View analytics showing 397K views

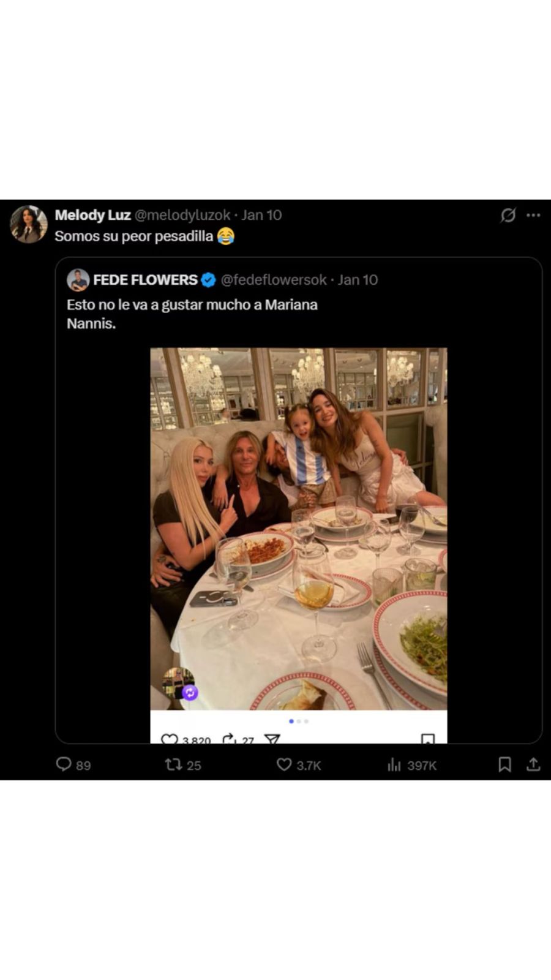[x=394, y=764]
